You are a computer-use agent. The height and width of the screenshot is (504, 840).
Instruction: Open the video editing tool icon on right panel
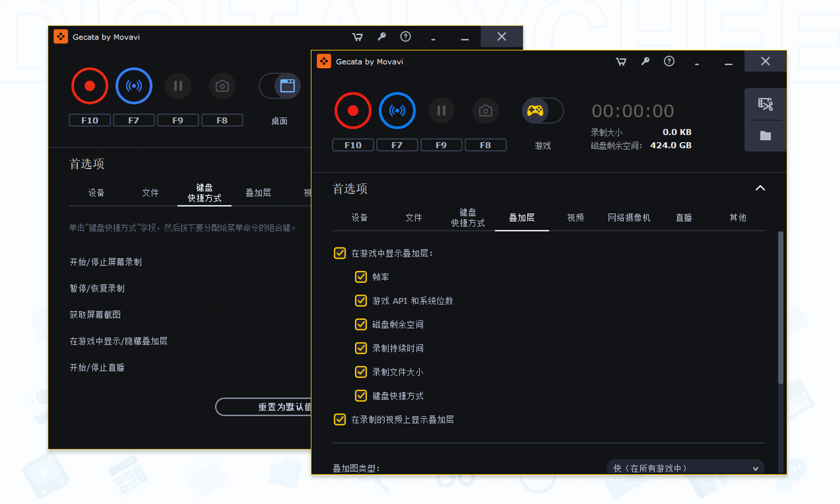click(x=765, y=104)
